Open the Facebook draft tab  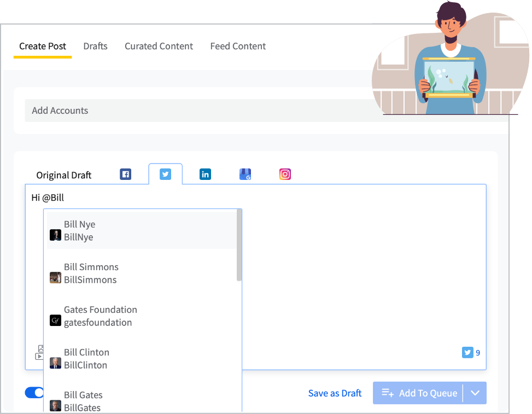[x=125, y=174]
